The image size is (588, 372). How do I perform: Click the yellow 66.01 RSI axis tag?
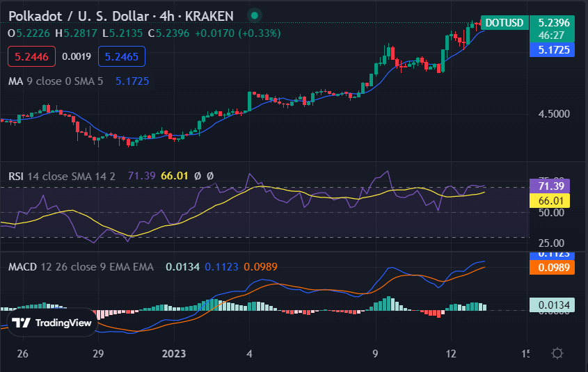pos(549,201)
